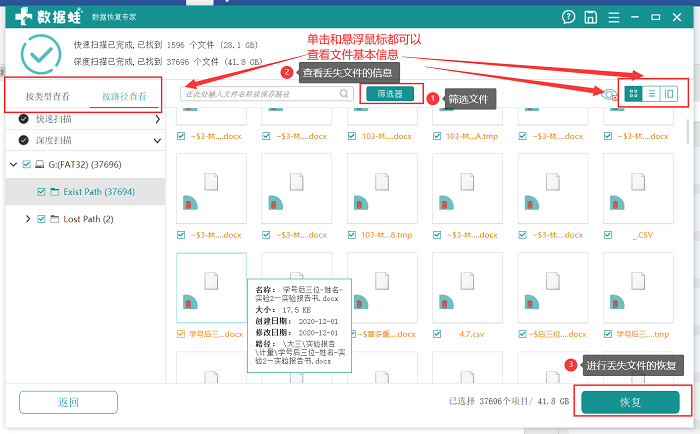700x434 pixels.
Task: Click the 4.7.csv file name
Action: 472,334
